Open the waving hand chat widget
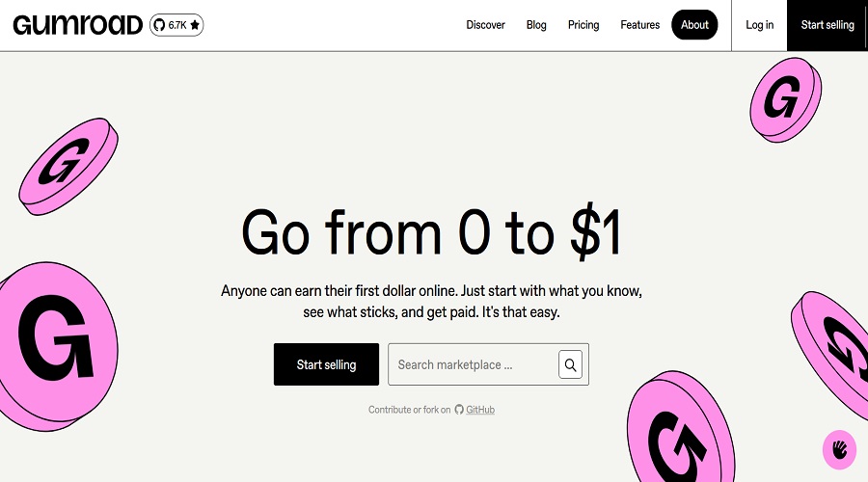 [x=839, y=449]
